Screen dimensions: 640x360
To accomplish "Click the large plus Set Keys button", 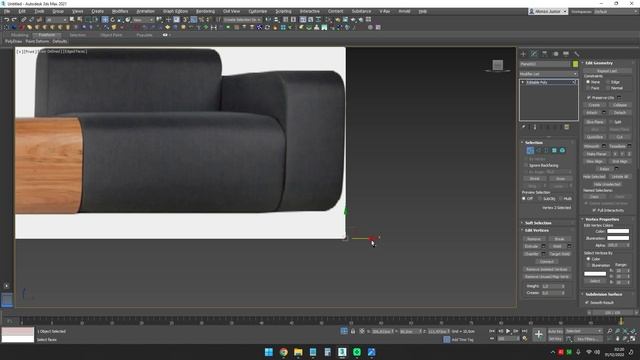I will pos(538,335).
